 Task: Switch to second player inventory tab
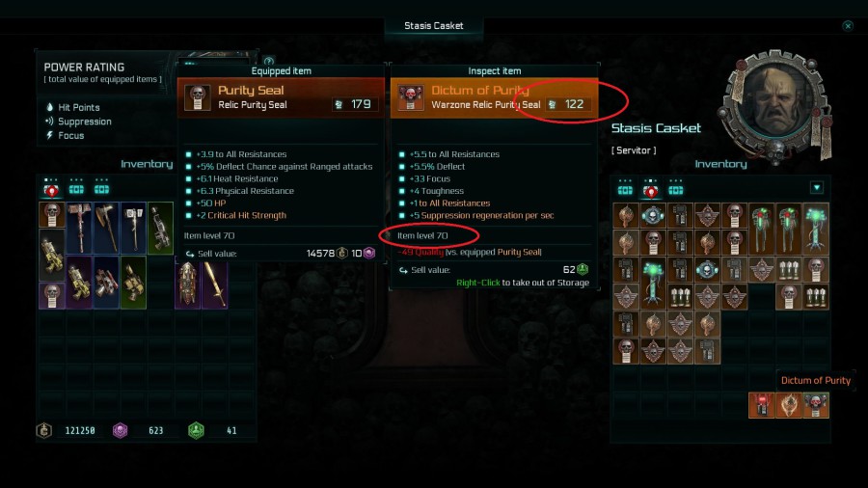click(76, 186)
